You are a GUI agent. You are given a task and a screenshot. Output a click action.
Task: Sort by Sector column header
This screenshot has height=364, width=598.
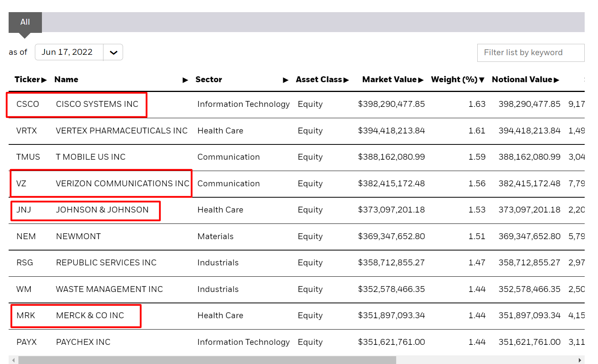click(208, 79)
